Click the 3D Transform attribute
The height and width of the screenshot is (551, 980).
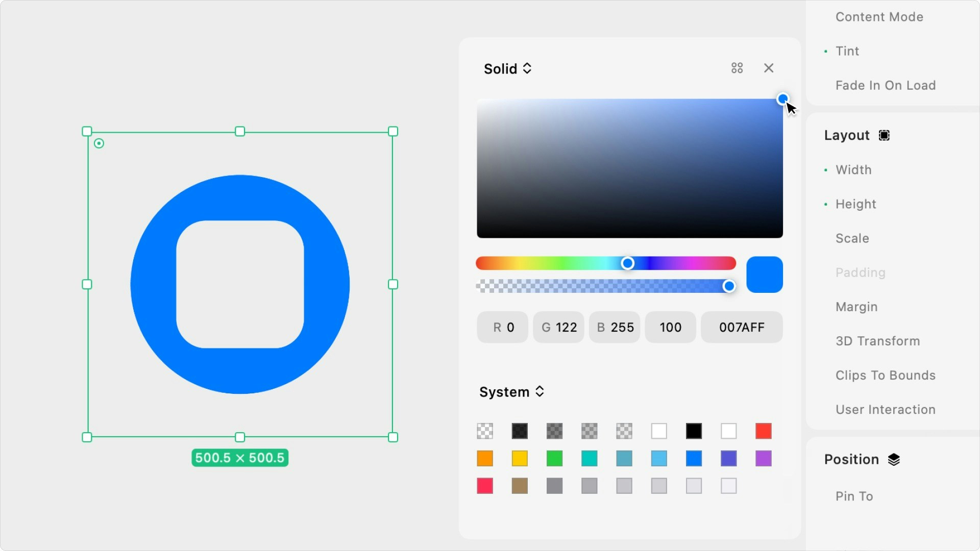point(877,341)
